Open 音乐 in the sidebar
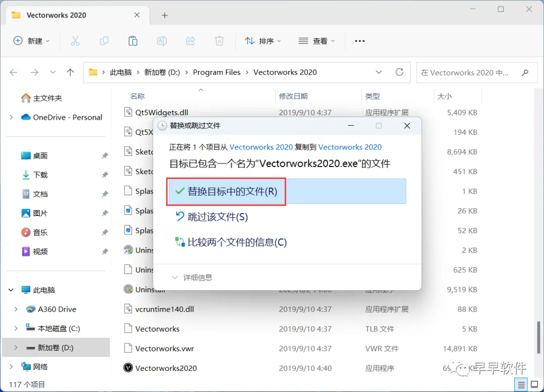 35,232
